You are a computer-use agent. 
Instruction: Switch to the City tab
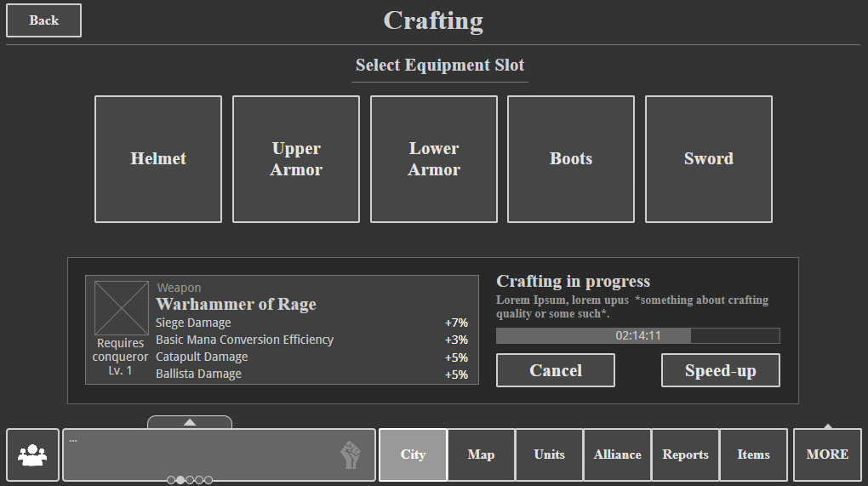coord(413,455)
